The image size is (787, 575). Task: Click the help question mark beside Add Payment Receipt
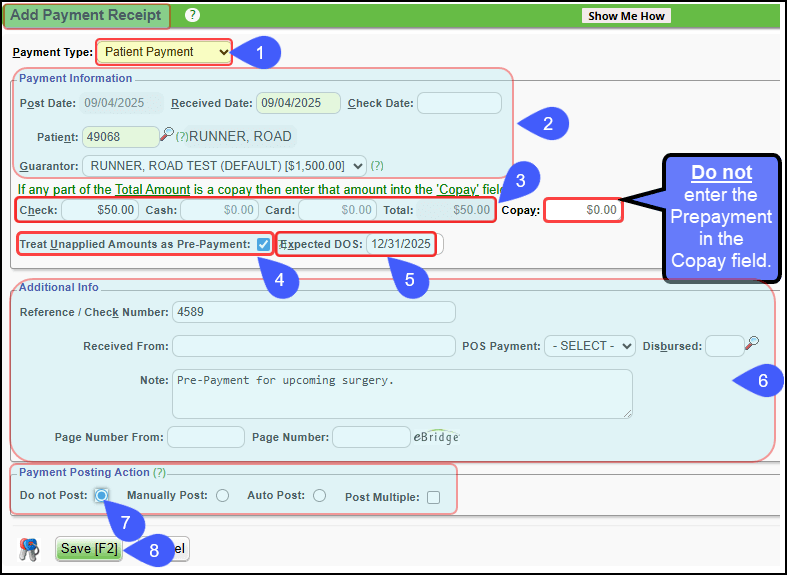[x=193, y=15]
